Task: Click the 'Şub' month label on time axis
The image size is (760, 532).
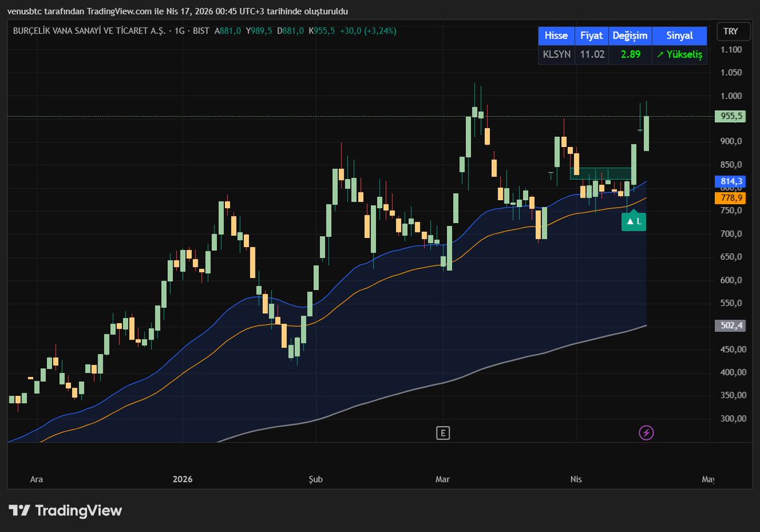Action: (316, 479)
